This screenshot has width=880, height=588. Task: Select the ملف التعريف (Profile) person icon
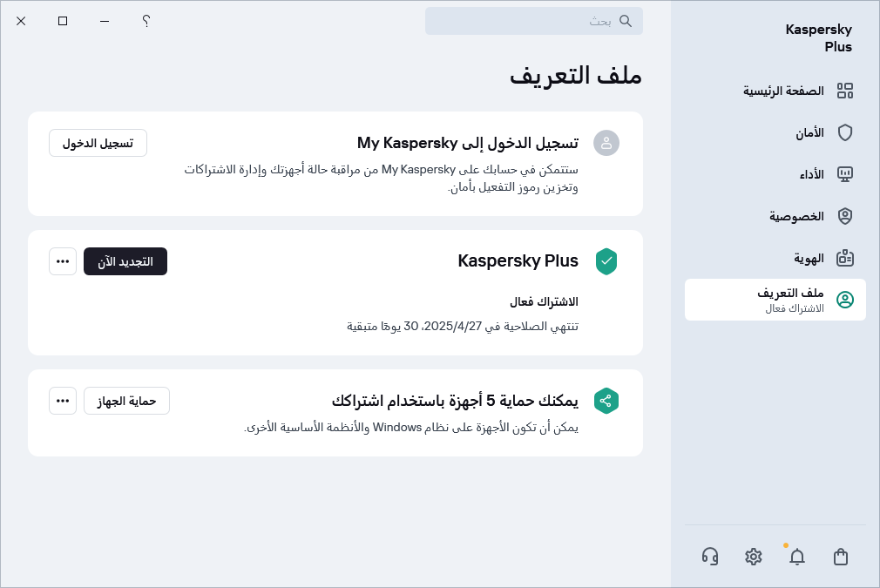tap(845, 300)
